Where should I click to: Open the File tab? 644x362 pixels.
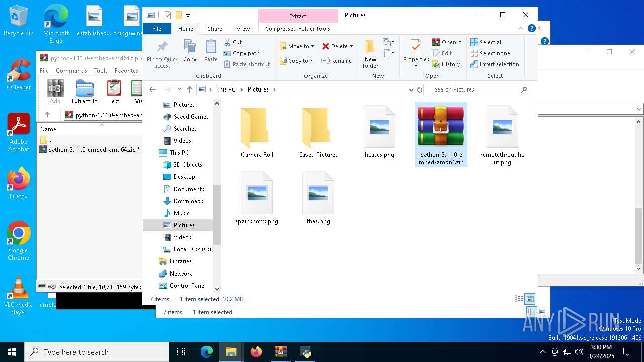point(157,29)
